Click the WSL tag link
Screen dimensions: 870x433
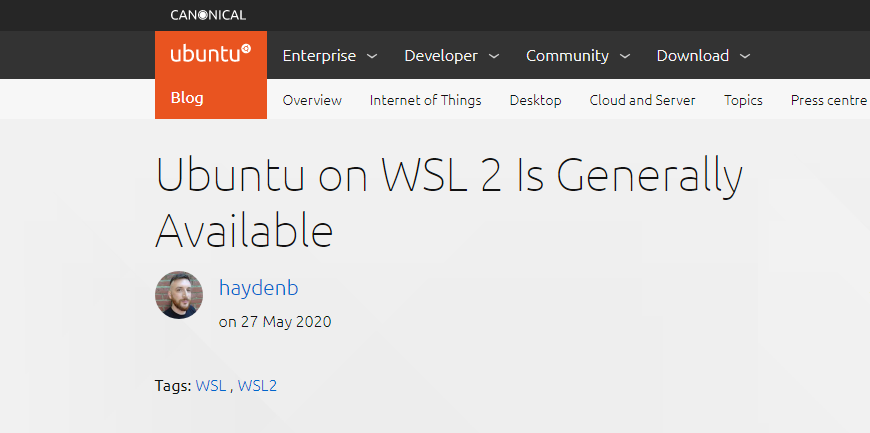[210, 385]
